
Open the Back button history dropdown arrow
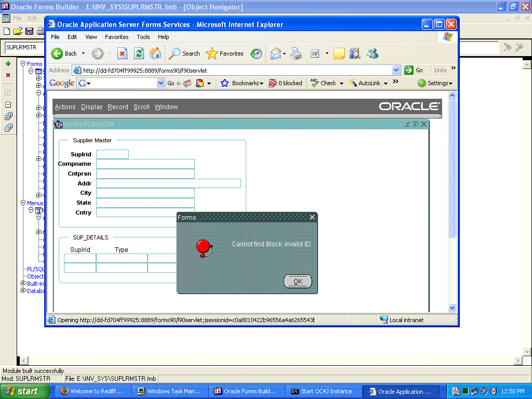(84, 54)
